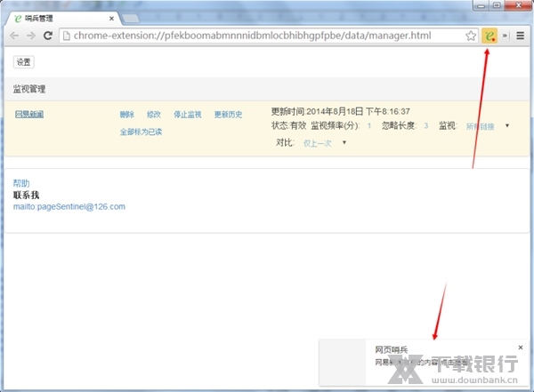Open the Chrome hamburger menu
The height and width of the screenshot is (392, 534).
tap(520, 36)
